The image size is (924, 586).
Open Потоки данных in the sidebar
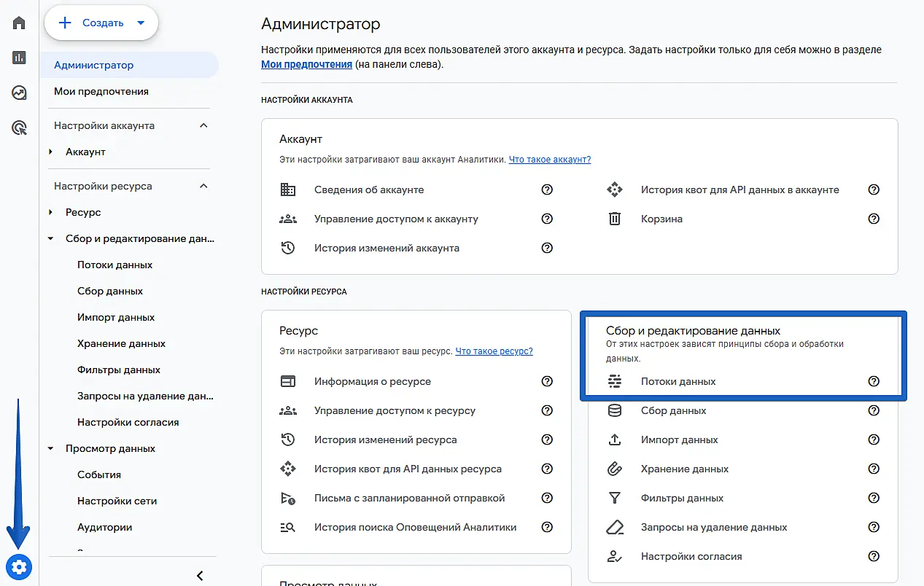(x=115, y=265)
